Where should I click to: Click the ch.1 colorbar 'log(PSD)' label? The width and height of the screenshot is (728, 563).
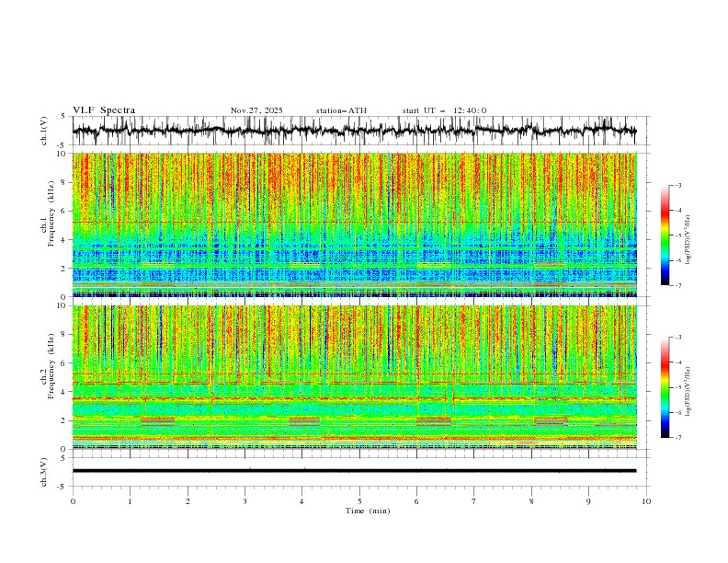(x=689, y=240)
